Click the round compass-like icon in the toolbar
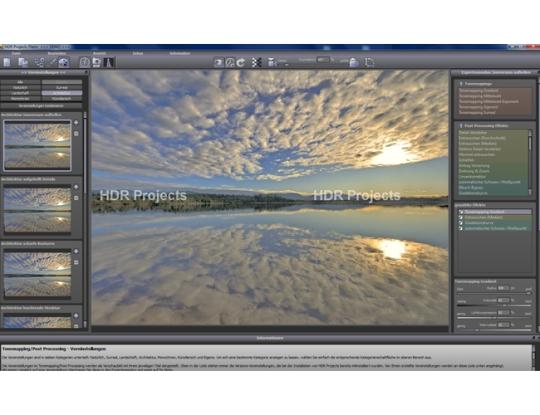Image resolution: width=540 pixels, height=415 pixels. (x=85, y=62)
